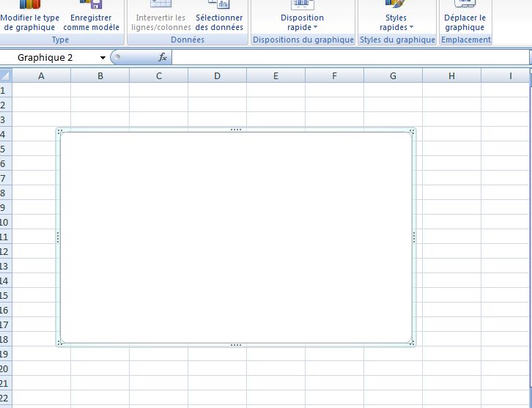Click the Select All corner triangle
Viewport: 532px width, 408px height.
[6, 75]
